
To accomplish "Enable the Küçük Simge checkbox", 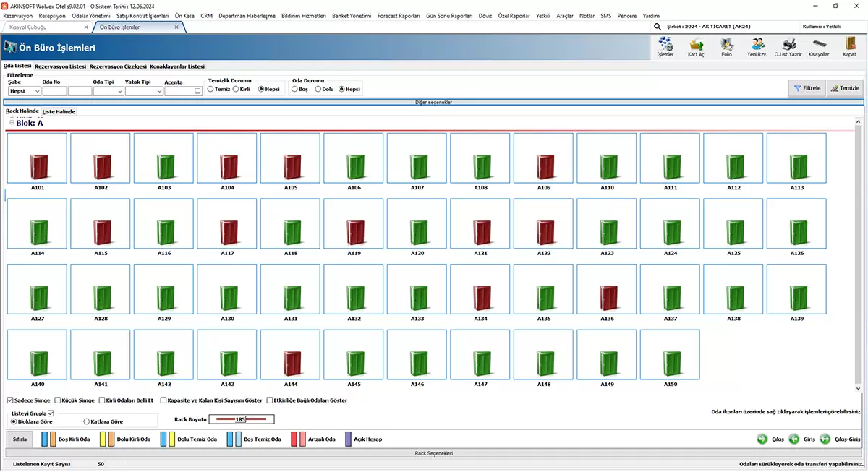I will [x=58, y=400].
